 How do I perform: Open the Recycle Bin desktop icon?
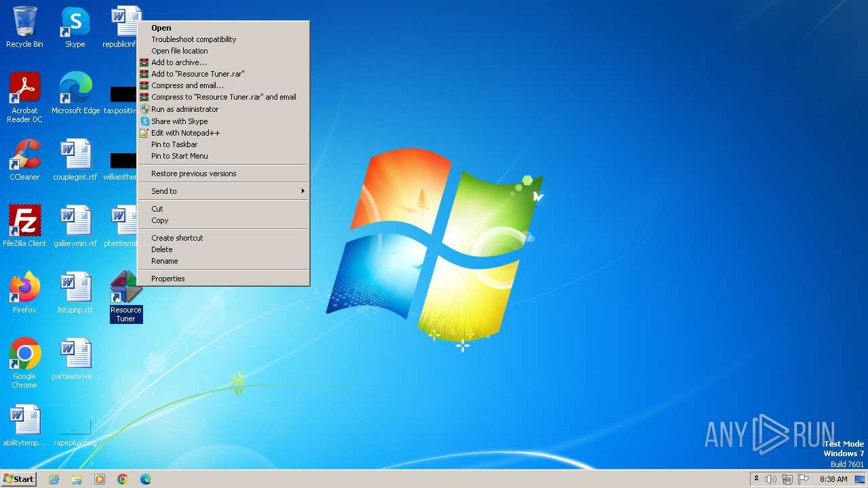[x=24, y=27]
